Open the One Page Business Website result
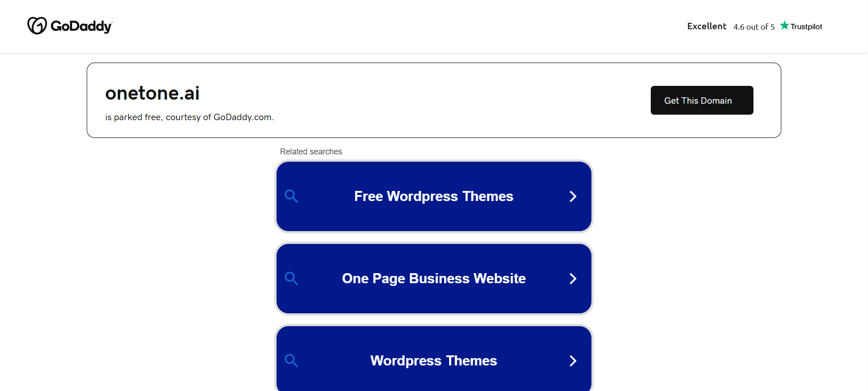The width and height of the screenshot is (868, 391). tap(434, 279)
